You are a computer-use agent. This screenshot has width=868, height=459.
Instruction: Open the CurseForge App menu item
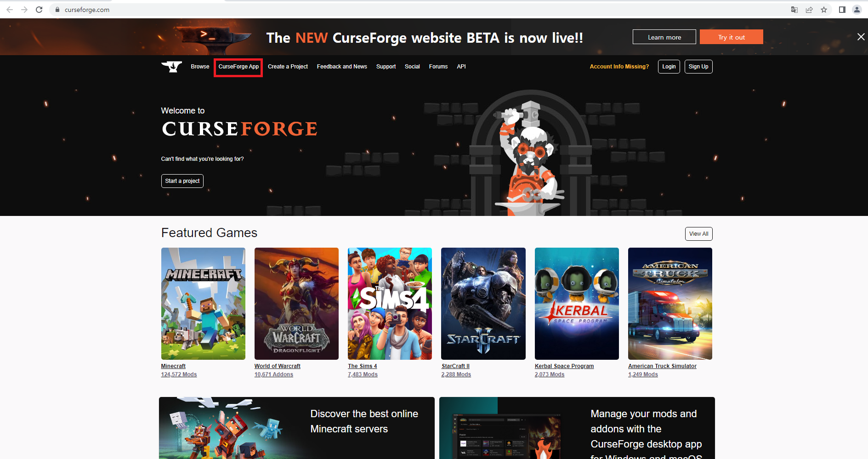pos(238,67)
